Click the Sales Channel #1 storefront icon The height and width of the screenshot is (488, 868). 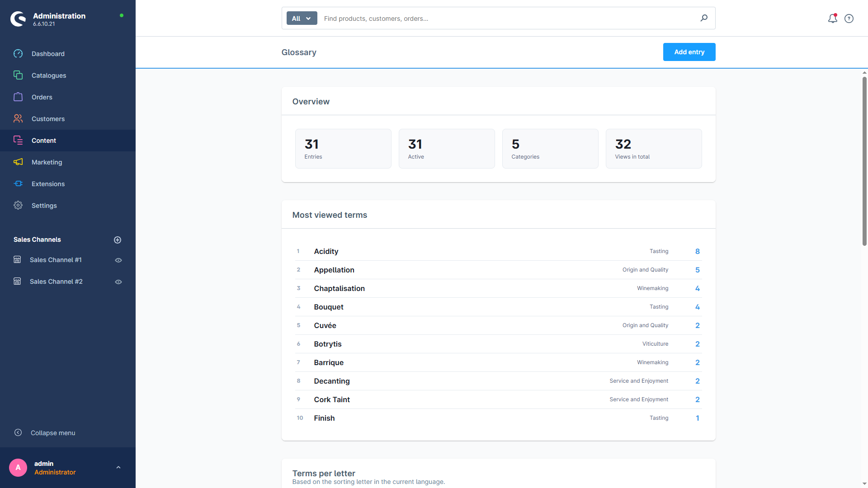pyautogui.click(x=17, y=260)
